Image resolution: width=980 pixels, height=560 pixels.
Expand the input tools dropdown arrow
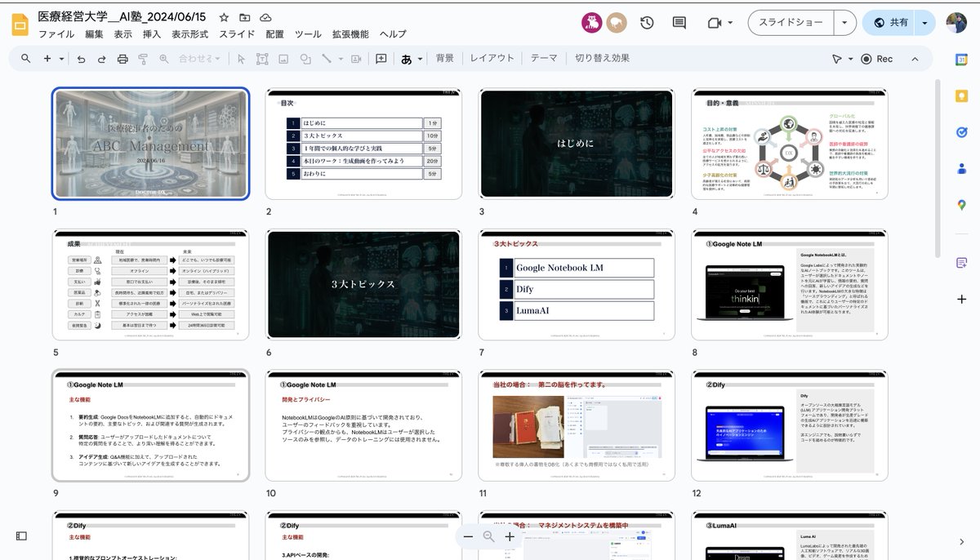(421, 59)
